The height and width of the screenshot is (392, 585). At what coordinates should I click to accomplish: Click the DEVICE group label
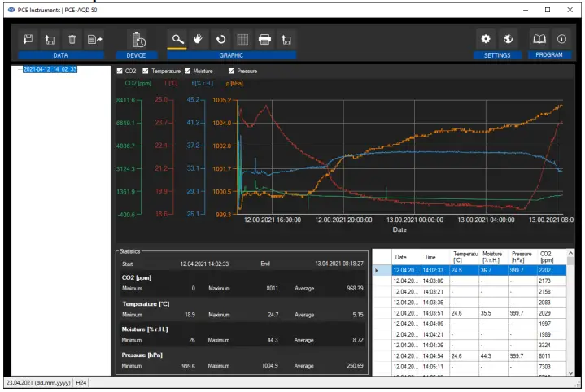(136, 55)
